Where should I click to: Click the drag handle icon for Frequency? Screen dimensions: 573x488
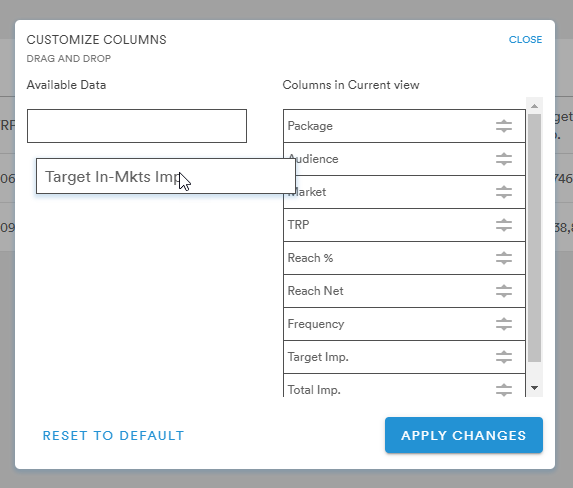point(504,324)
